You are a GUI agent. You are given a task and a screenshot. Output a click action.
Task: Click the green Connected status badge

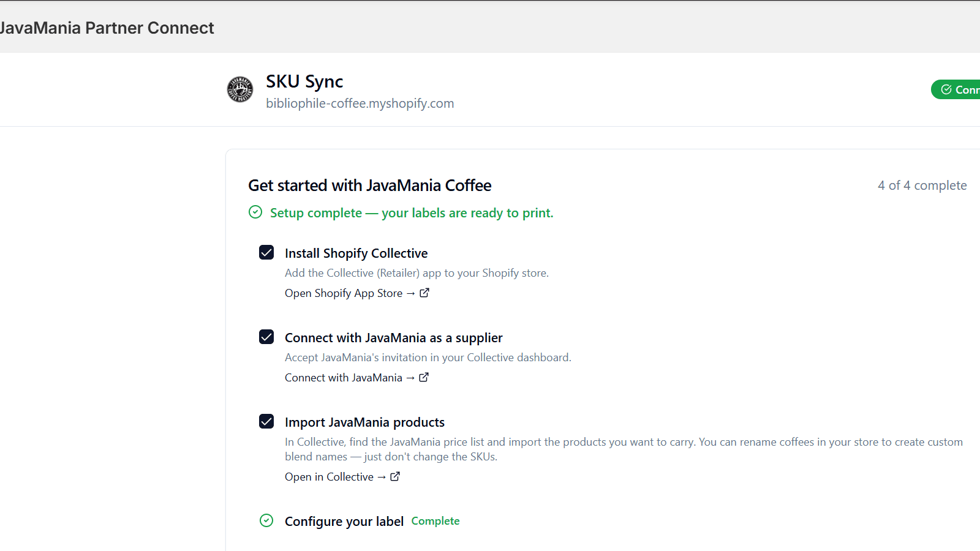tap(956, 89)
